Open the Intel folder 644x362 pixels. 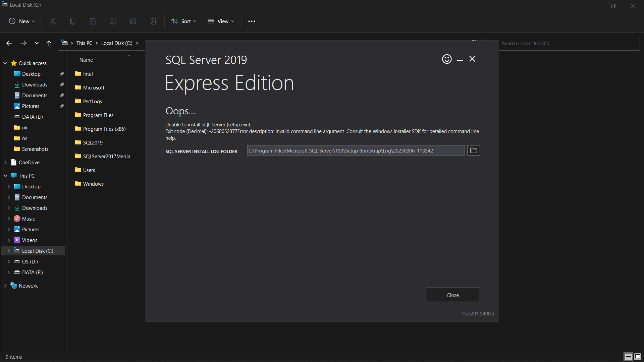pyautogui.click(x=88, y=74)
